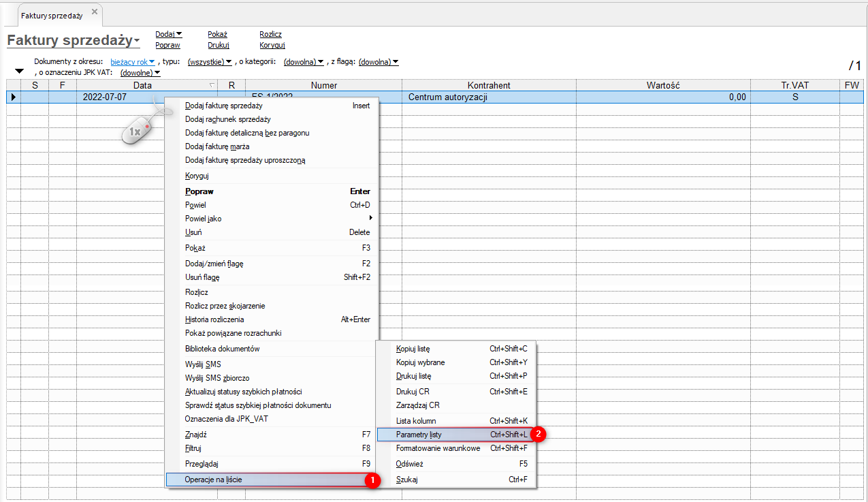The height and width of the screenshot is (502, 868).
Task: Click the Rozlicz link in toolbar
Action: point(270,34)
